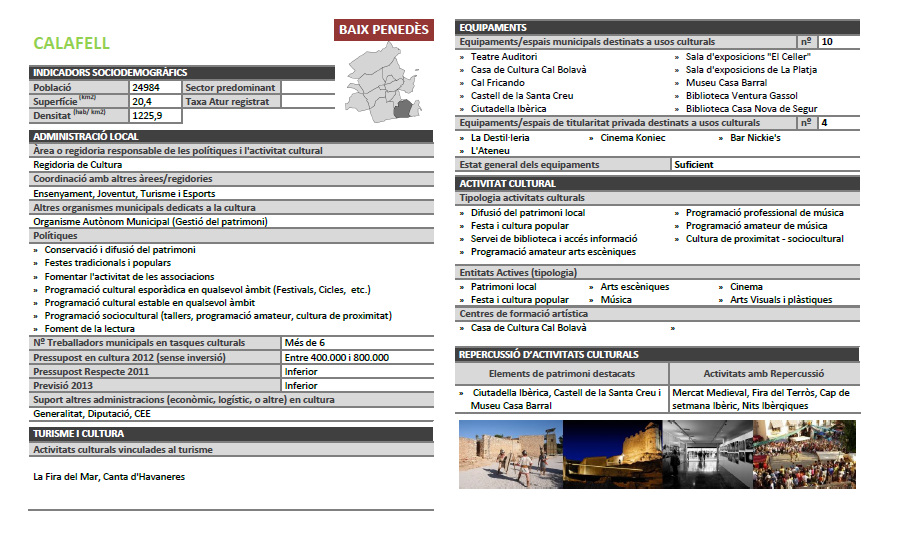Open the night-lit castle photo thumbnail

pyautogui.click(x=612, y=454)
